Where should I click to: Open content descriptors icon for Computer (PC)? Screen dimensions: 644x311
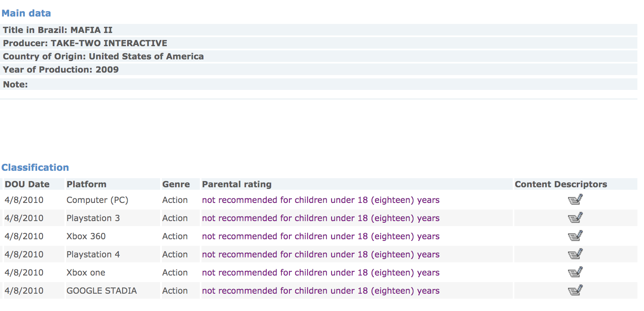[575, 200]
